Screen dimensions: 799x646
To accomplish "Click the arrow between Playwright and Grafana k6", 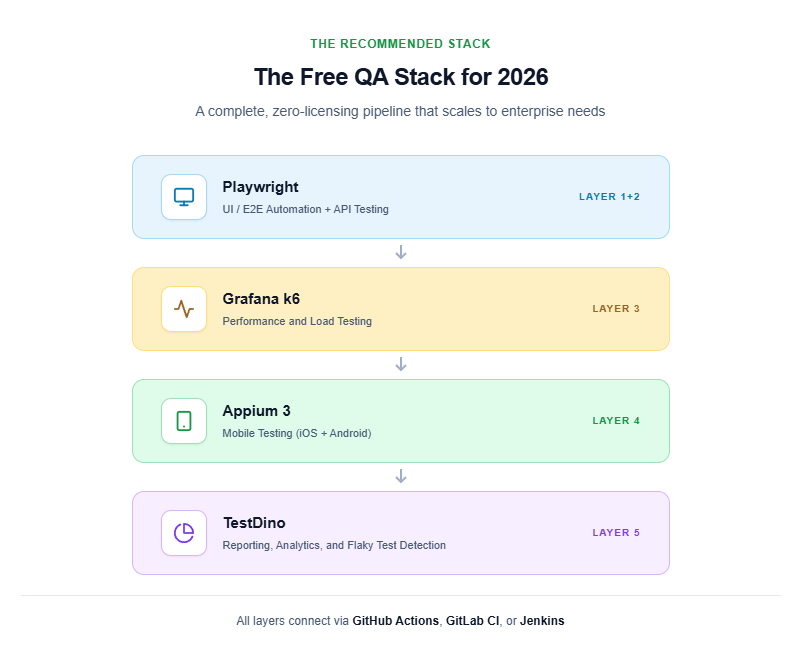I will click(x=401, y=253).
